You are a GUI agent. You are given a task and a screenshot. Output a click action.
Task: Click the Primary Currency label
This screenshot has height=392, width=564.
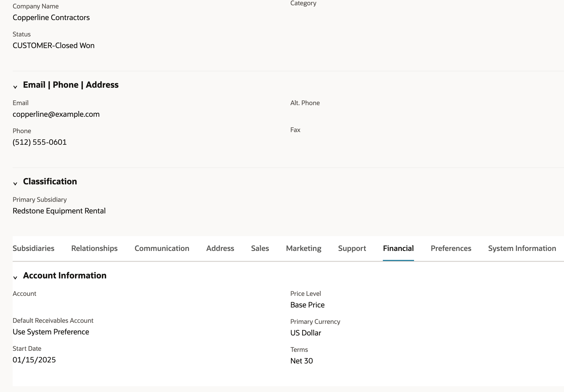pyautogui.click(x=315, y=321)
